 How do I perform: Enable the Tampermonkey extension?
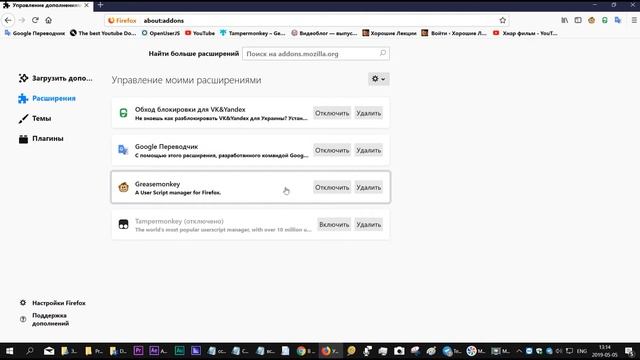pyautogui.click(x=334, y=224)
